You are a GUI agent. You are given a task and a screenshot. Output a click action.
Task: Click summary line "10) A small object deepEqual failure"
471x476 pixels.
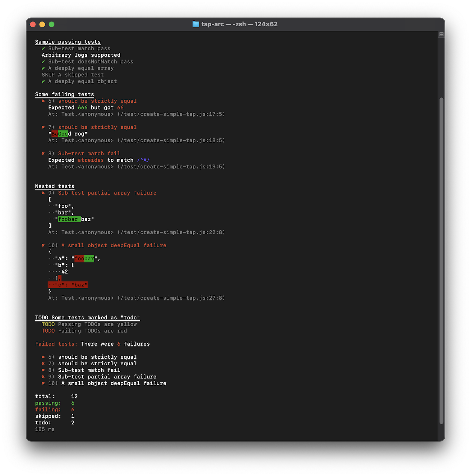click(x=104, y=383)
